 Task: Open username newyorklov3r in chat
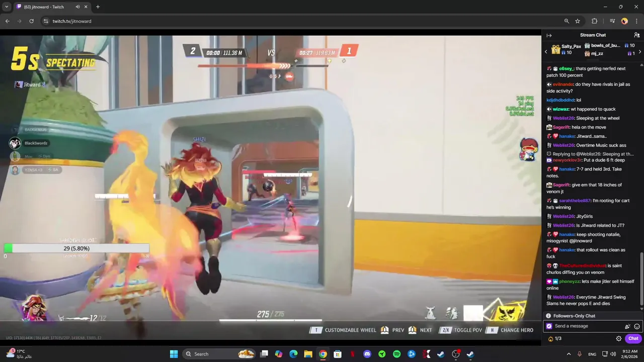567,160
